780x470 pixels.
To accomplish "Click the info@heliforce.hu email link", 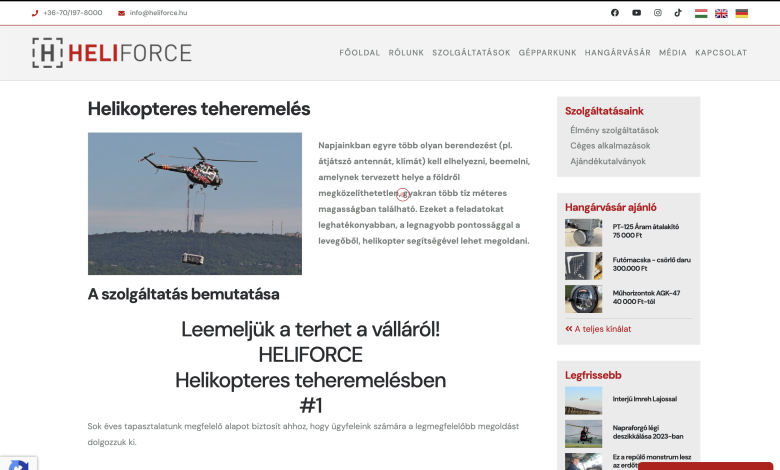I will pos(158,13).
